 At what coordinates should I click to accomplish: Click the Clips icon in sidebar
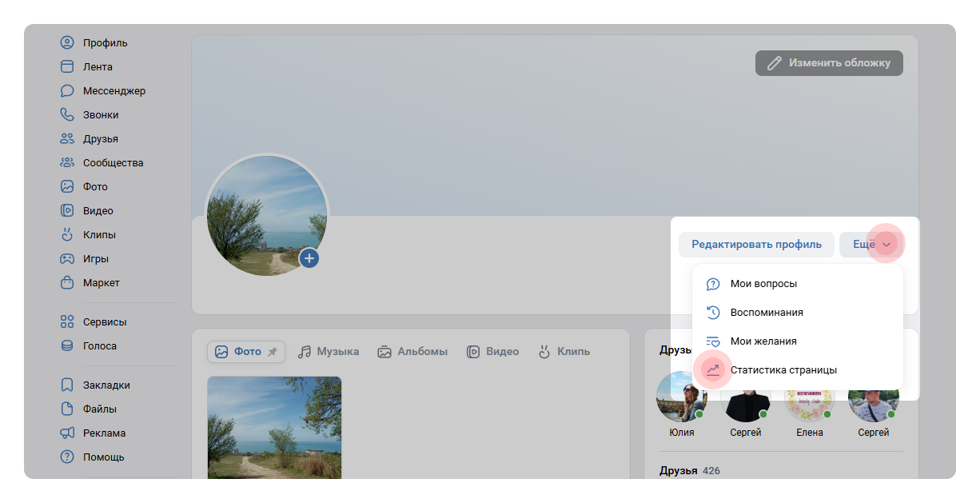coord(67,235)
